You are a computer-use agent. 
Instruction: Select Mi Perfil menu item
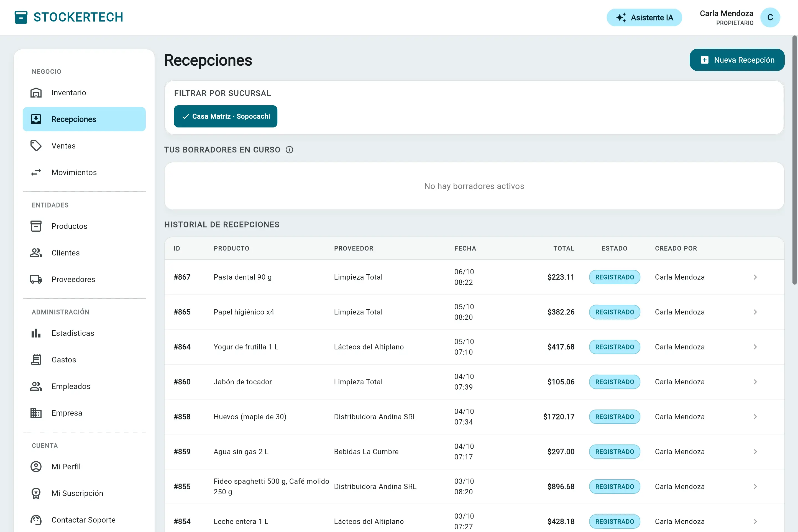tap(84, 467)
